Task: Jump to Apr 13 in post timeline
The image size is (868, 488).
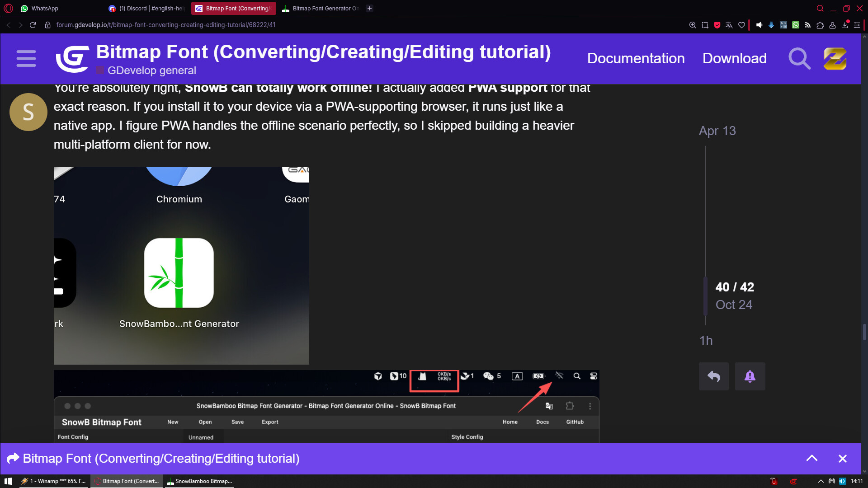Action: (x=717, y=131)
